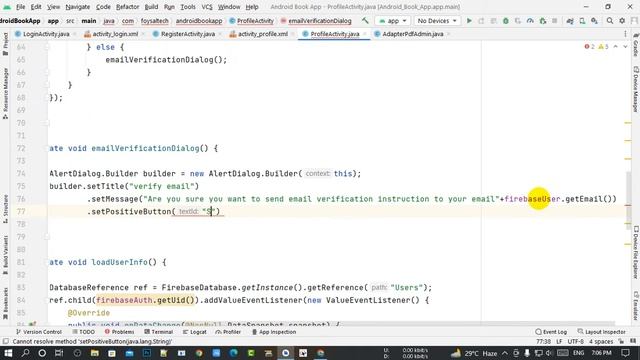
Task: Switch to the activity_profile.xml tab
Action: pyautogui.click(x=262, y=34)
